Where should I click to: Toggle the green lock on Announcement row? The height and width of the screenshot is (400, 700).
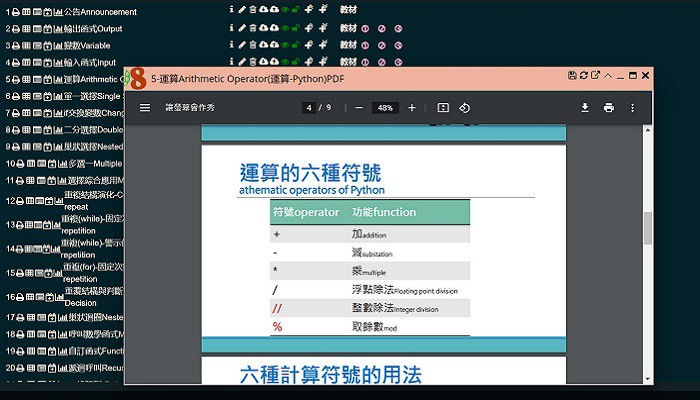coord(295,10)
